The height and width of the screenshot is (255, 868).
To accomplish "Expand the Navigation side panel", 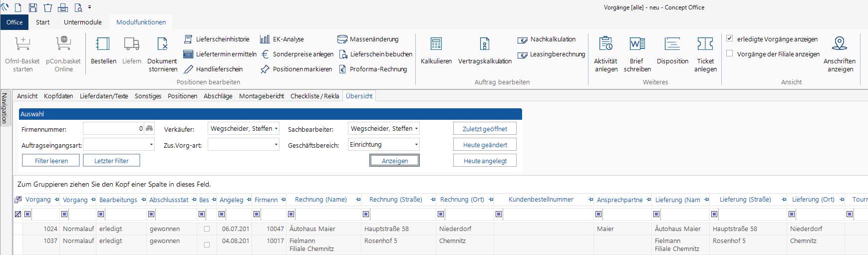I will click(x=4, y=108).
